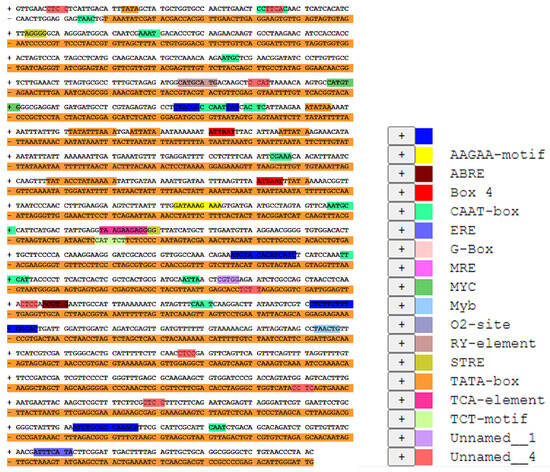
Task: Click the STRE legend label
Action: (x=468, y=363)
